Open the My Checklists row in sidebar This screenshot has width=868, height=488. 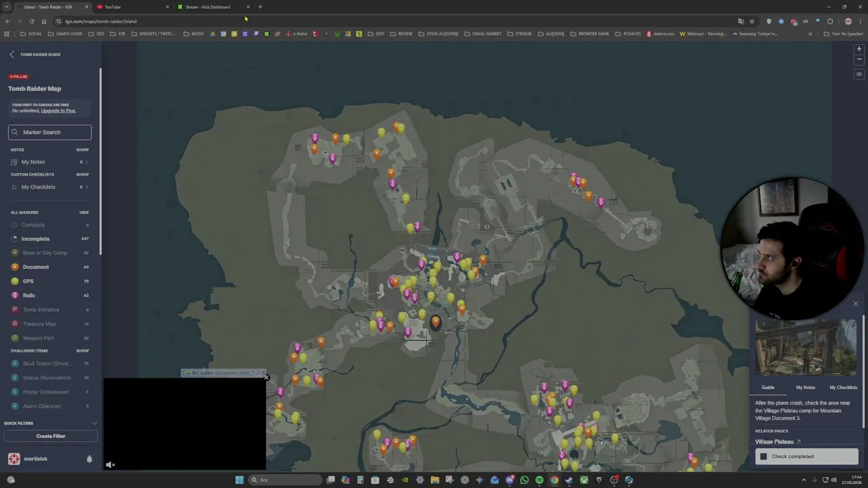[50, 187]
